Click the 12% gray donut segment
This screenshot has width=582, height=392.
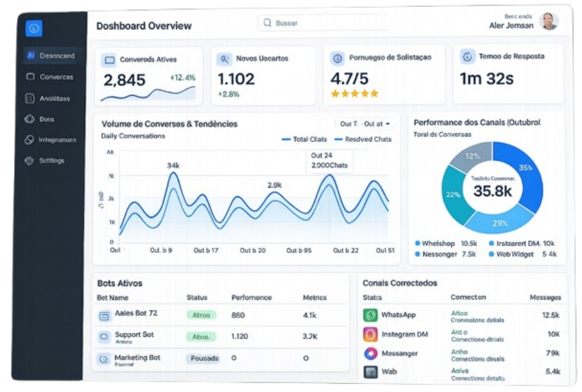[473, 156]
